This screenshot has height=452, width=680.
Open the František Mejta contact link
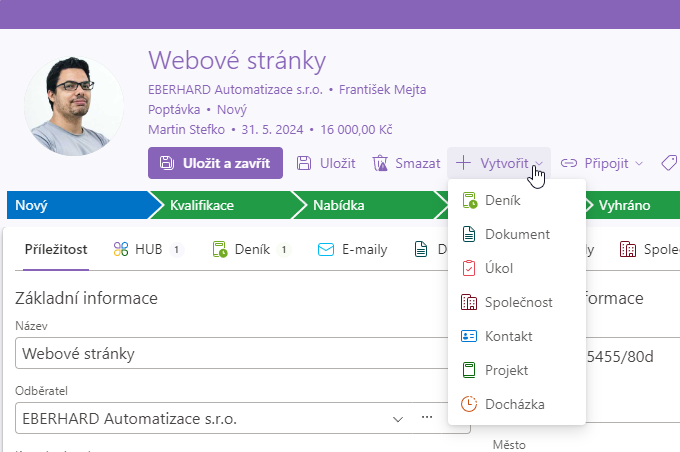click(382, 90)
